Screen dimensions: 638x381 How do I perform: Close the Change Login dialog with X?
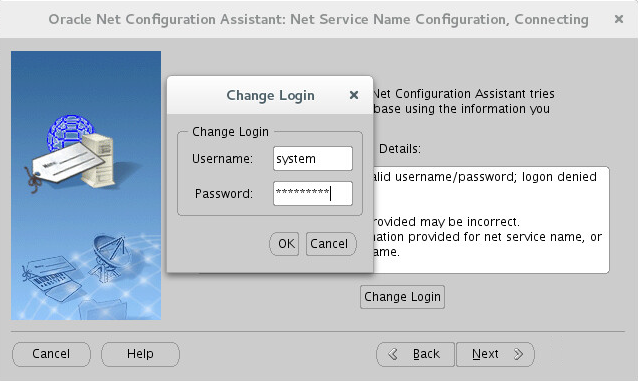click(354, 95)
